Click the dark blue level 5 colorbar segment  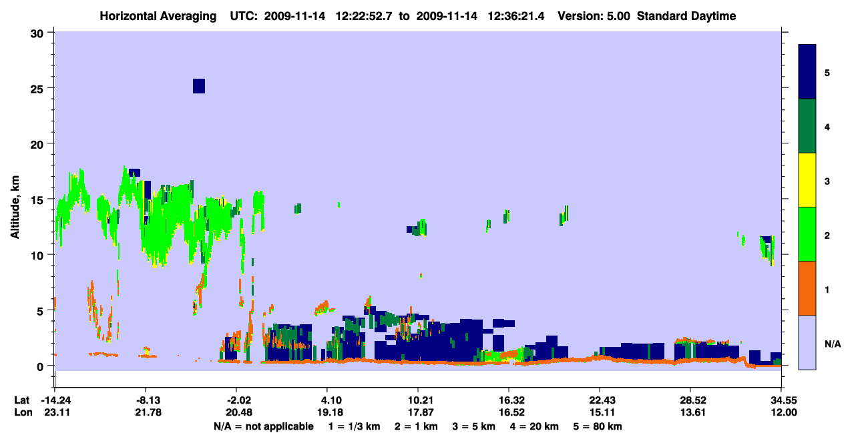807,72
